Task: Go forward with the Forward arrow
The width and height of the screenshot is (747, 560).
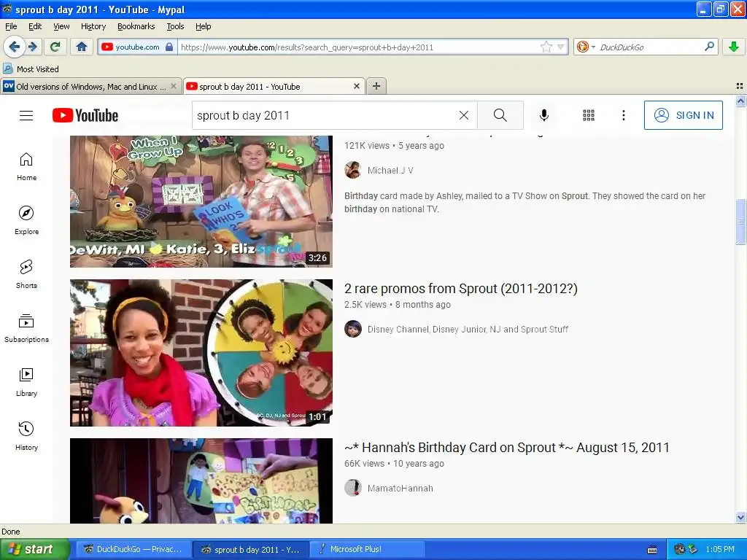Action: [x=32, y=47]
